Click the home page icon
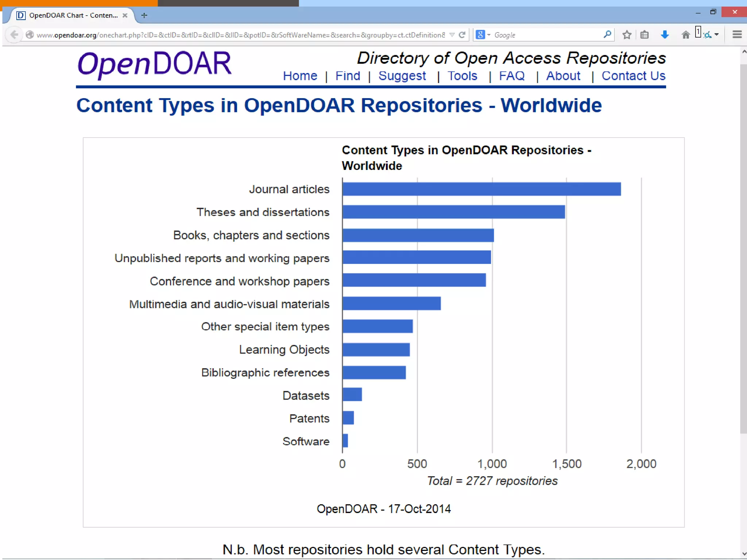This screenshot has height=560, width=747. click(x=685, y=35)
